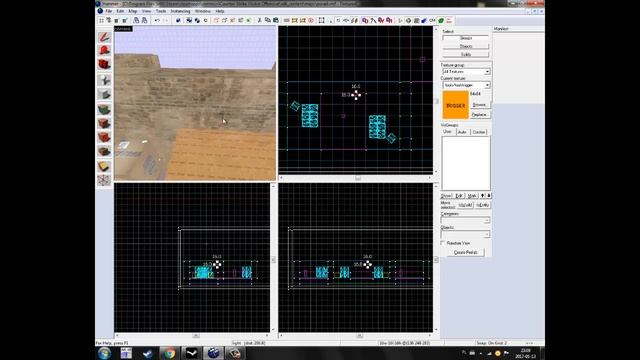Select the Block tool

pyautogui.click(x=104, y=94)
